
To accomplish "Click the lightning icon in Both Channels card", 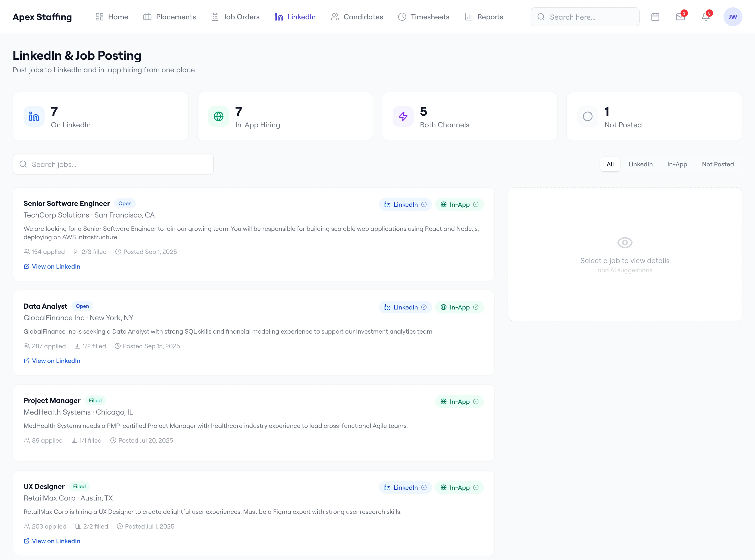I will coord(403,116).
